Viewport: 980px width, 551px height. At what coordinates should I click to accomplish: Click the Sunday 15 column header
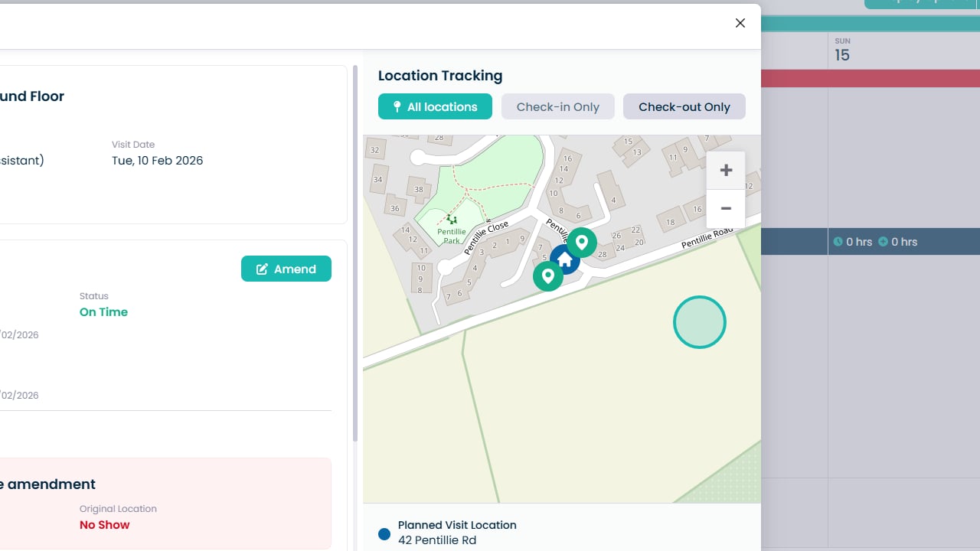click(x=842, y=50)
